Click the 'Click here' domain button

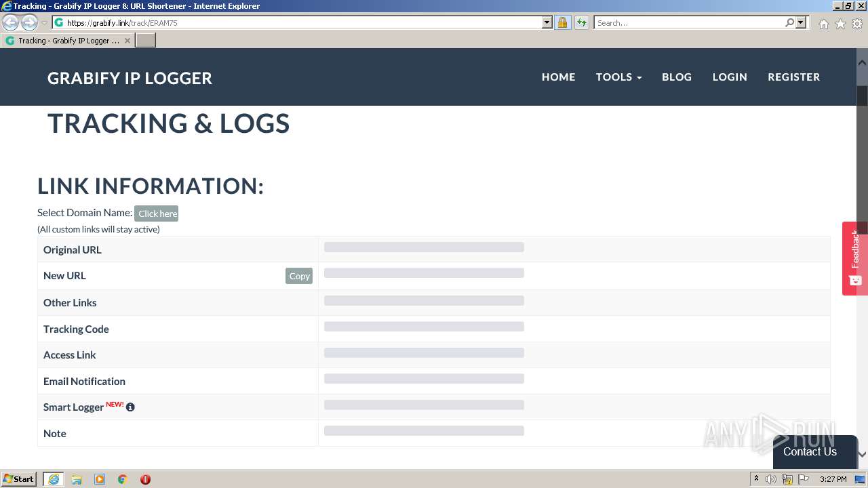pos(156,213)
